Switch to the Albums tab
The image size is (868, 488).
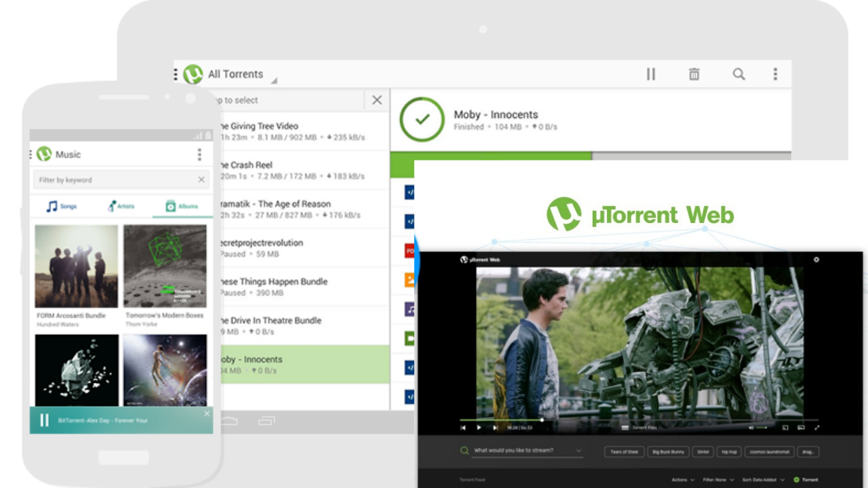click(182, 206)
